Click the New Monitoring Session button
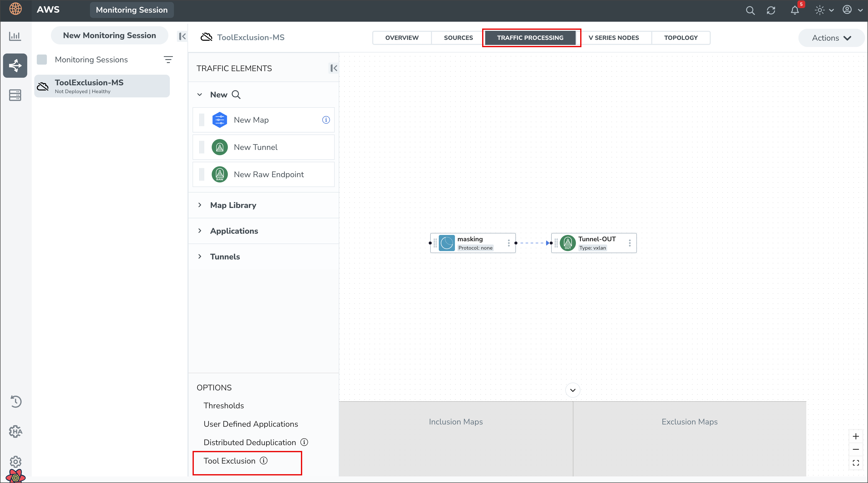 (x=110, y=35)
